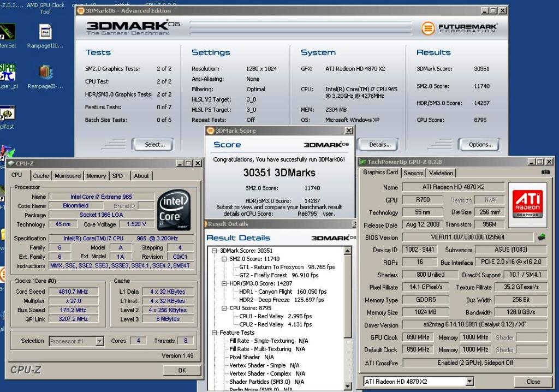Viewport: 559px width, 392px height.
Task: Click the ATI CrossFire Enabled (2 GPUs) value
Action: click(x=475, y=363)
